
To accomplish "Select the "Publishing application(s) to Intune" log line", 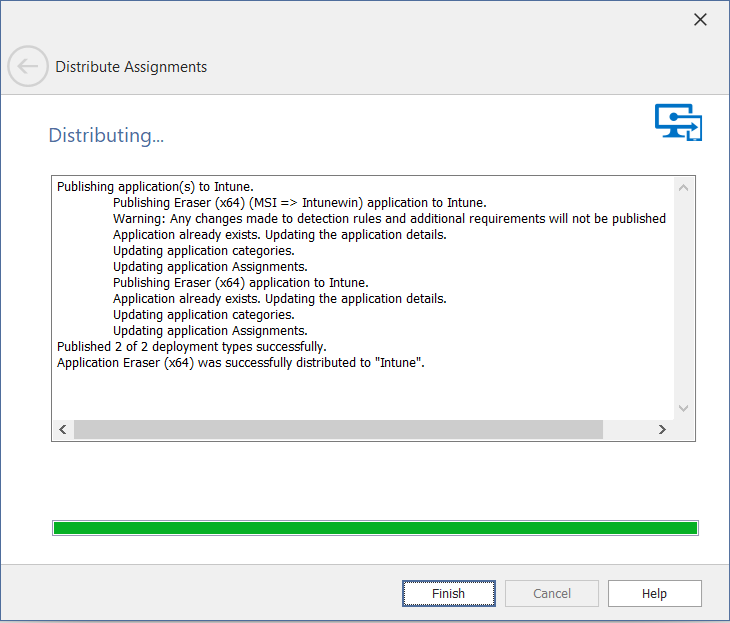I will click(x=155, y=186).
